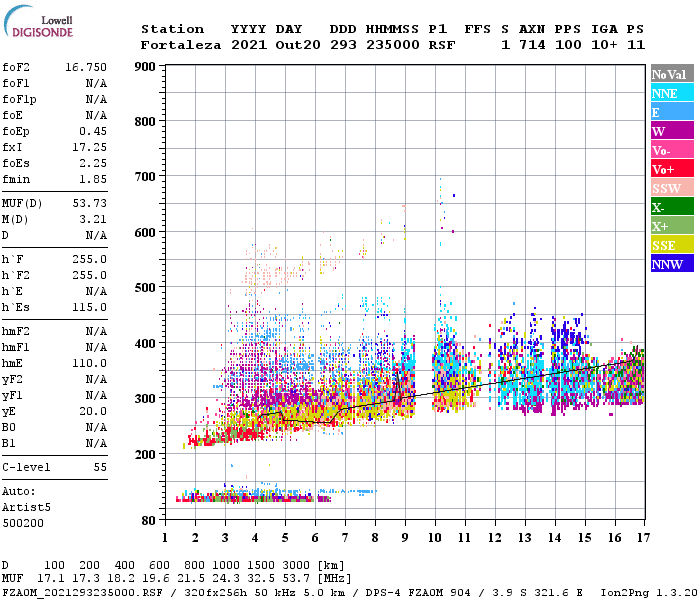Click the 17 MHz frequency axis label
700x600 pixels.
click(643, 538)
